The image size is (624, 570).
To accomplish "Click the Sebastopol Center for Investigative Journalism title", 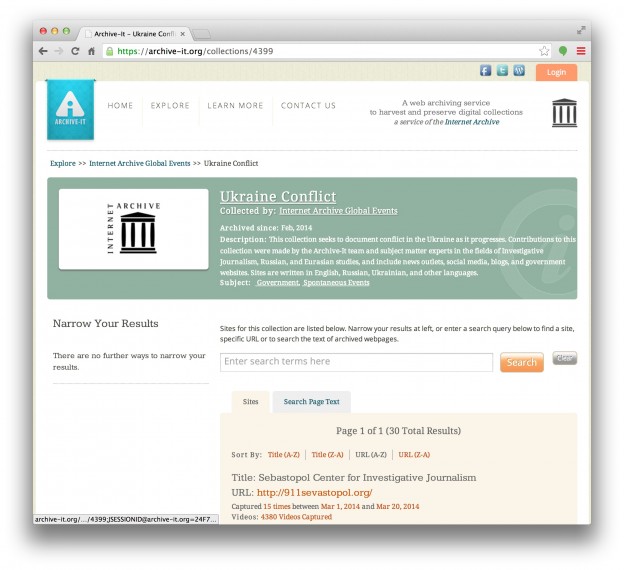I will click(x=367, y=478).
